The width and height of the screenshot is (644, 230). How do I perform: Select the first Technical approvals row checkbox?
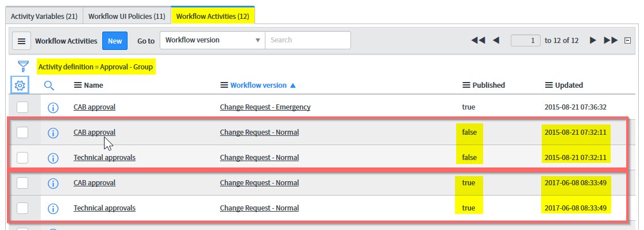tap(22, 158)
